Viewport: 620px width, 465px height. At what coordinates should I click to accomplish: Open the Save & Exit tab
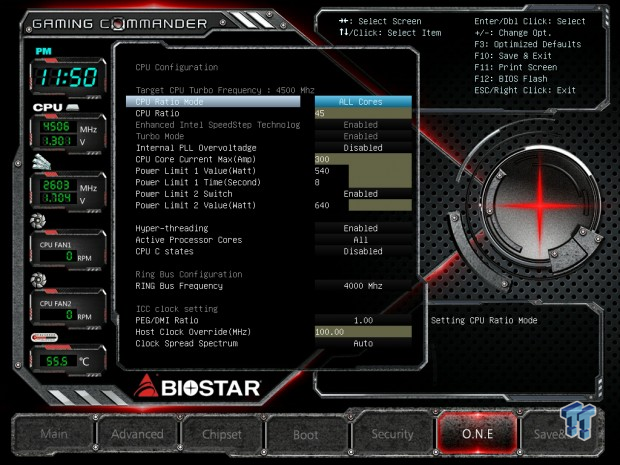[561, 434]
